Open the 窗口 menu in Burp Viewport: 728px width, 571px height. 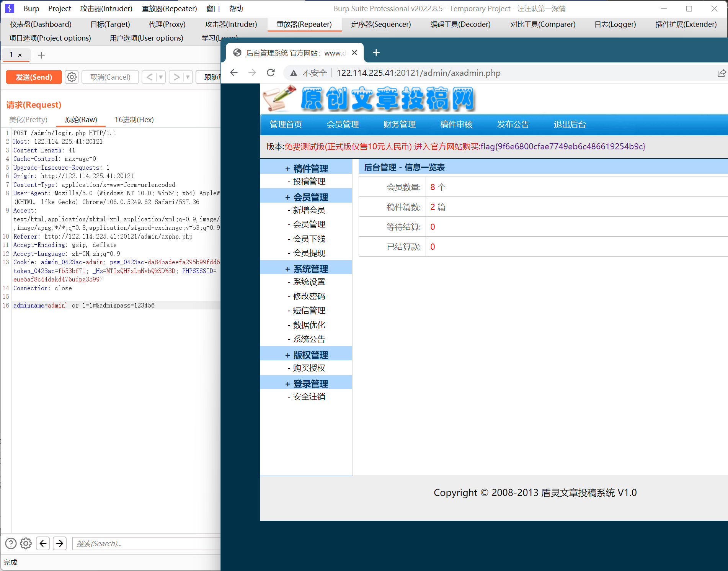pos(213,8)
